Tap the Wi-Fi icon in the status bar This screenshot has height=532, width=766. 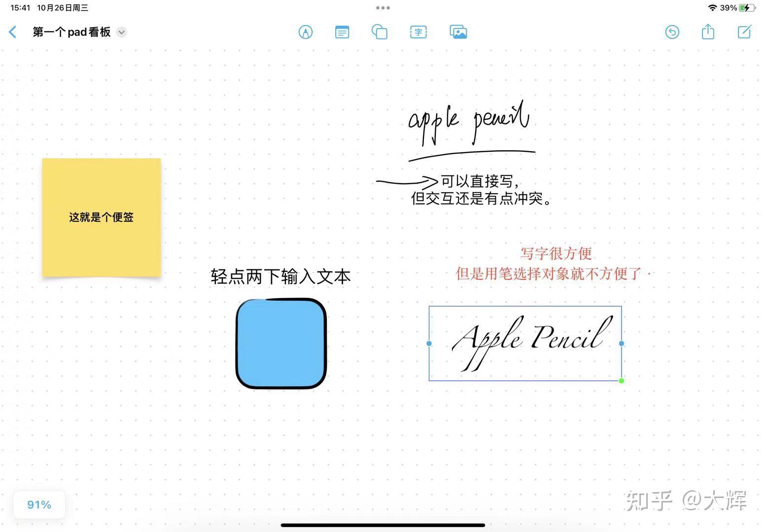(712, 7)
